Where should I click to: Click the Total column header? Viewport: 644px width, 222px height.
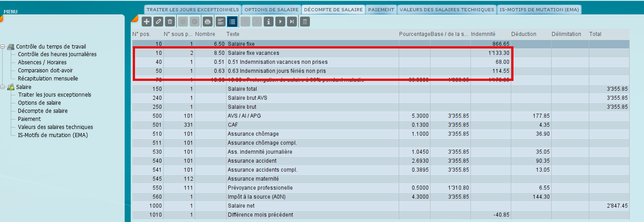click(x=595, y=34)
